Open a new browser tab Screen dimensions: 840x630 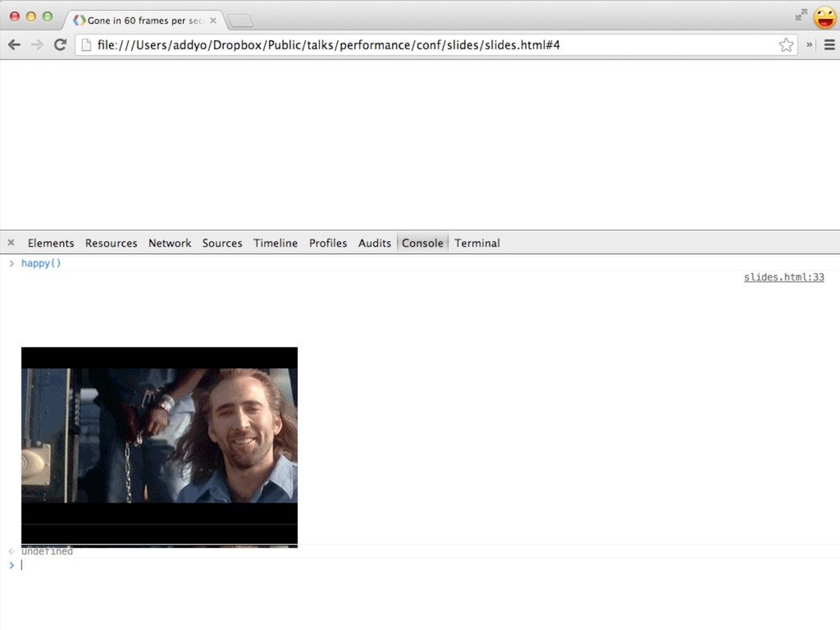240,21
